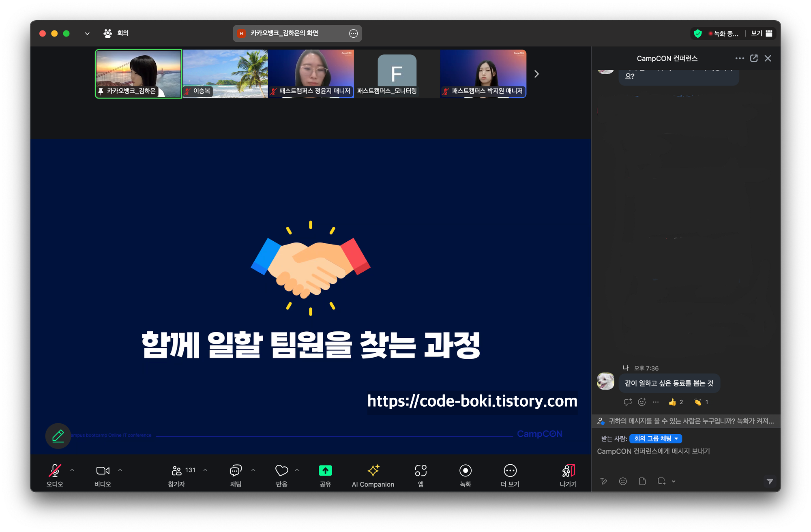This screenshot has height=532, width=811.
Task: Show next participants with right chevron
Action: click(536, 74)
